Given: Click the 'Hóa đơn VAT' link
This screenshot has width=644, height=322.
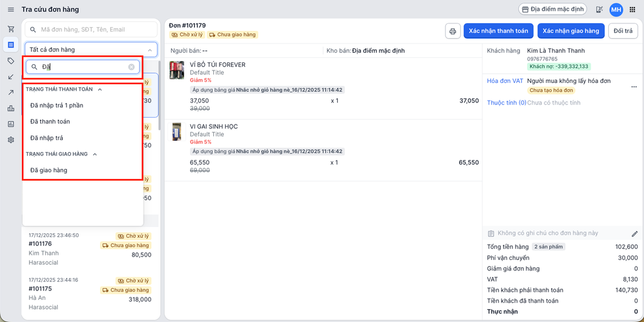Looking at the screenshot, I should [505, 80].
